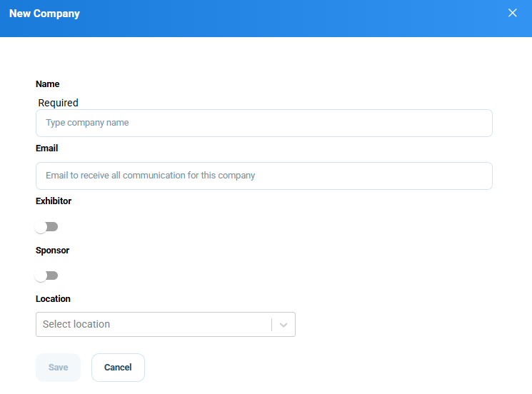Image resolution: width=532 pixels, height=394 pixels.
Task: Focus the company name input field
Action: [264, 123]
